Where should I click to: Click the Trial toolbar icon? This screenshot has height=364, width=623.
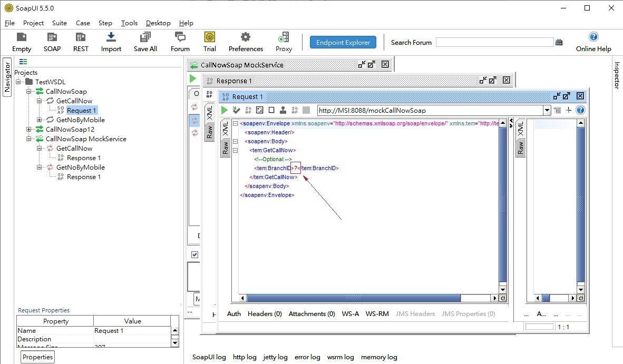(x=209, y=38)
